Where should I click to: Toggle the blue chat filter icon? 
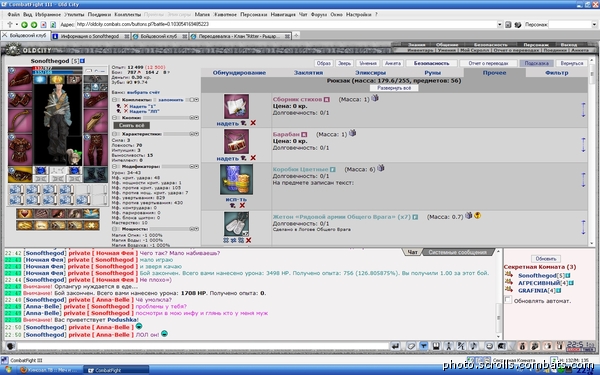[x=424, y=346]
